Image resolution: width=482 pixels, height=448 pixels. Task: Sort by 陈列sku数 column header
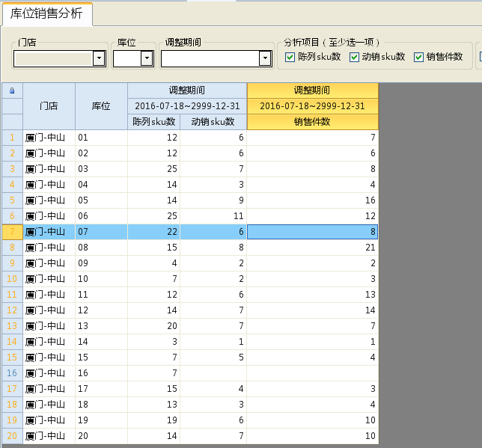tap(153, 122)
